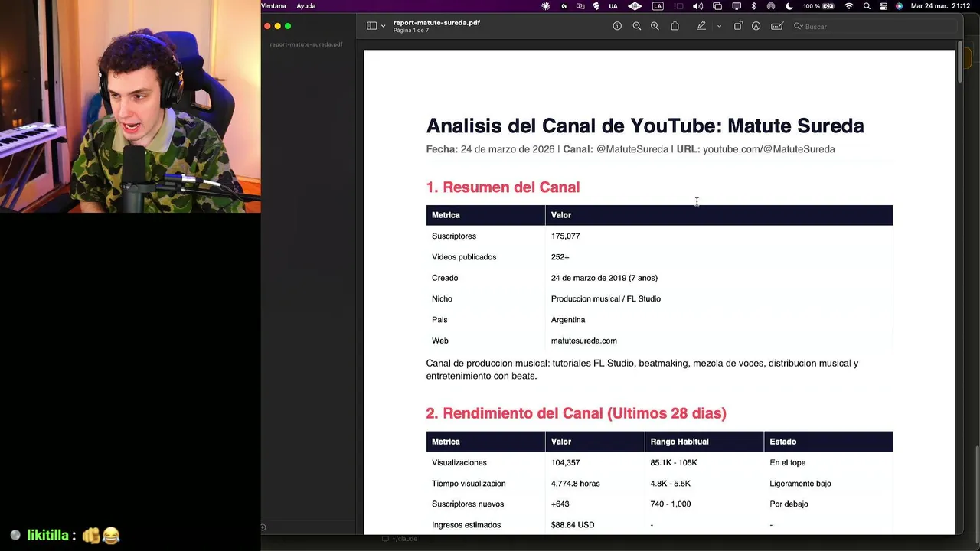Open the Stage Manager windows icon
The width and height of the screenshot is (980, 551).
point(717,6)
